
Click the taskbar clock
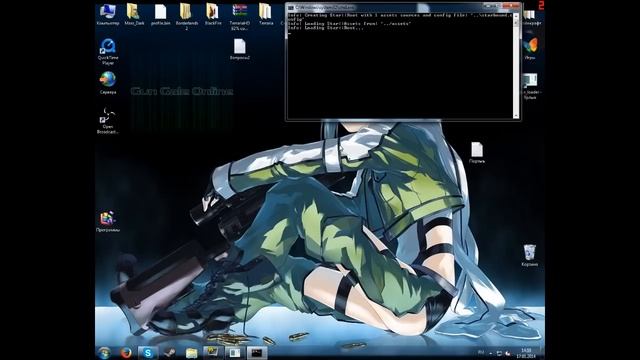pyautogui.click(x=526, y=353)
